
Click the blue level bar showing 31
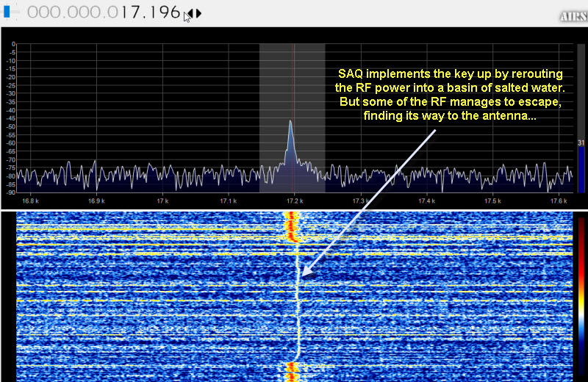click(581, 167)
